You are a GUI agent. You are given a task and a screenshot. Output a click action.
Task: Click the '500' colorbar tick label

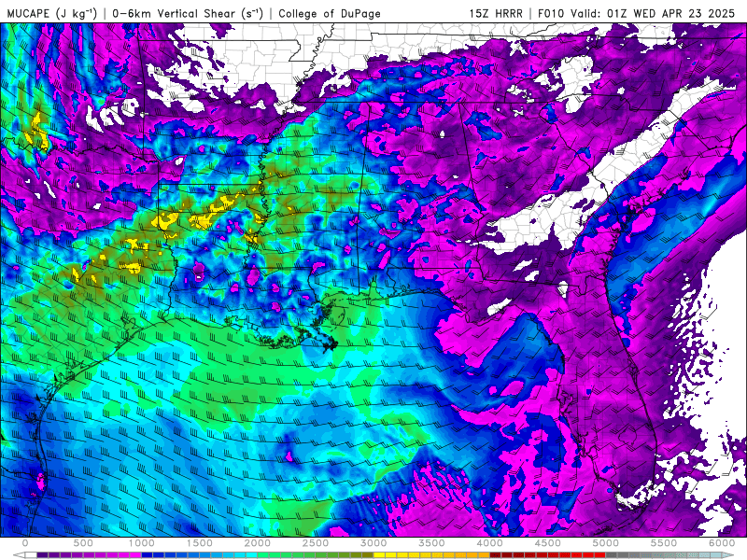tap(83, 543)
